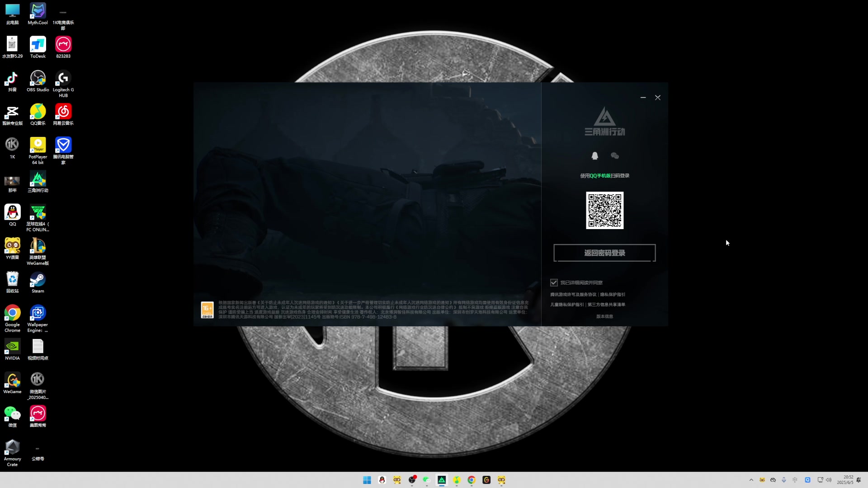Select the QQ音乐 desktop icon

(x=38, y=115)
